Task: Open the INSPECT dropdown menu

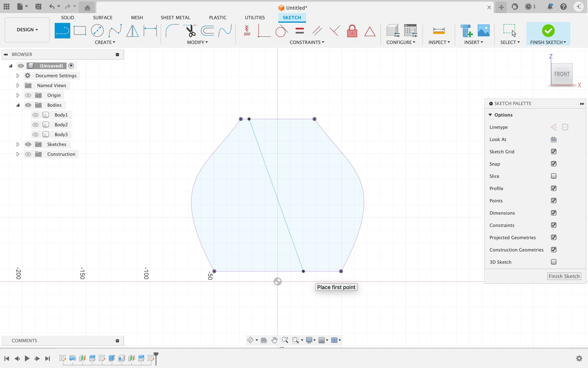Action: pos(439,42)
